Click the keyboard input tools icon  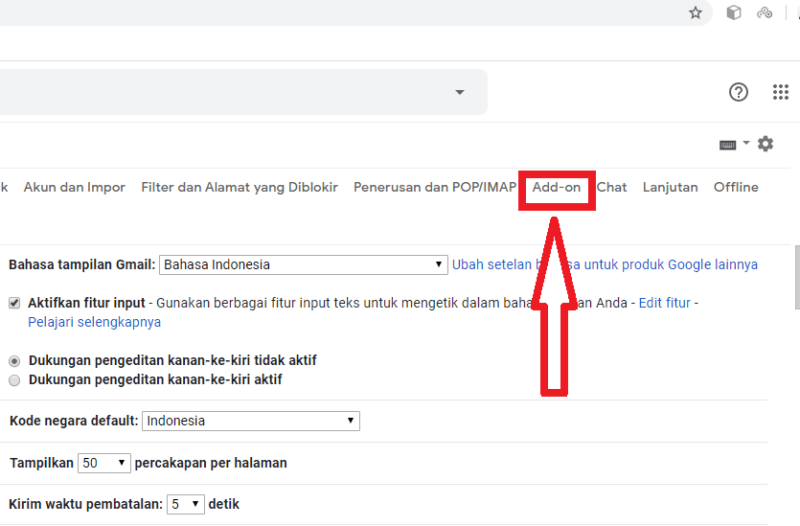click(728, 145)
